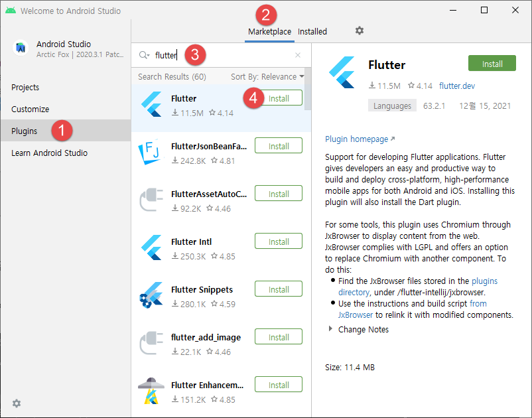Click the Flutter Snippets plugin icon
The width and height of the screenshot is (532, 418).
151,295
